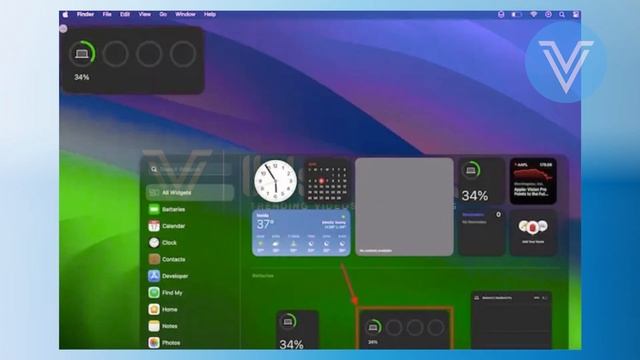Open Spotlight search icon
Image resolution: width=640 pixels, height=360 pixels.
pyautogui.click(x=562, y=14)
